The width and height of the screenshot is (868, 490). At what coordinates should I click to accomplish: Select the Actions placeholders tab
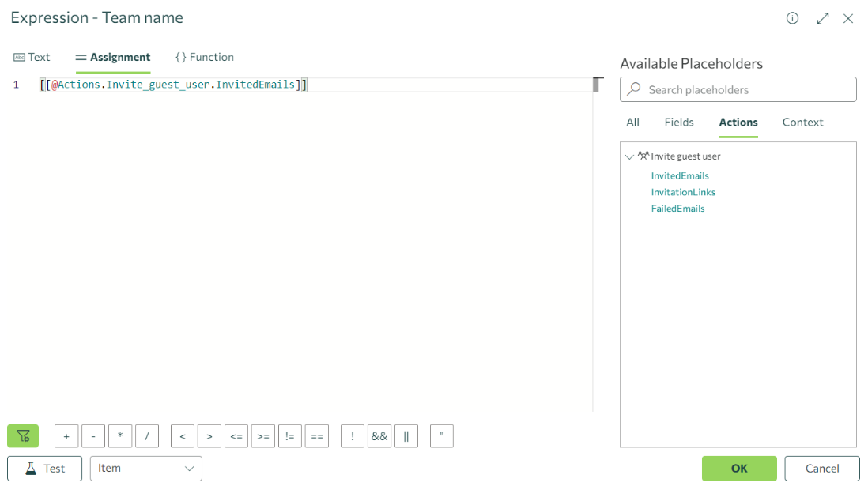[x=738, y=122]
